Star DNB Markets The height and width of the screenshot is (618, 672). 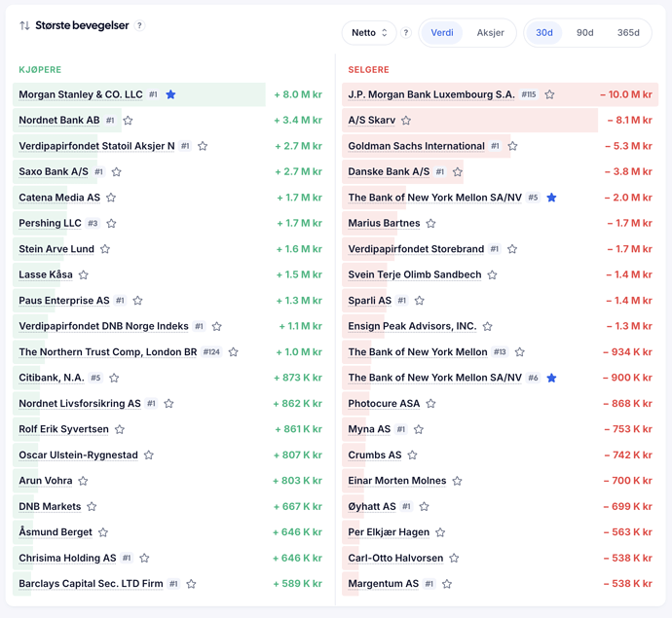click(92, 507)
